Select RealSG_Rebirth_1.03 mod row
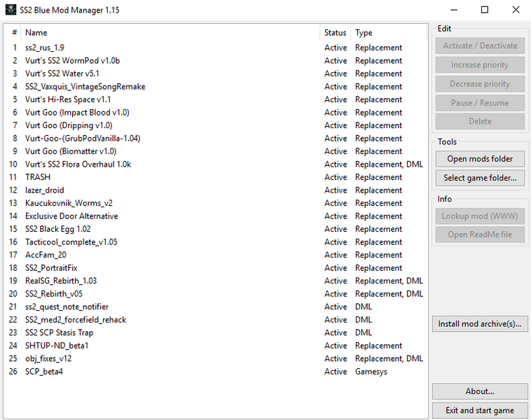This screenshot has width=531, height=420. [x=215, y=281]
